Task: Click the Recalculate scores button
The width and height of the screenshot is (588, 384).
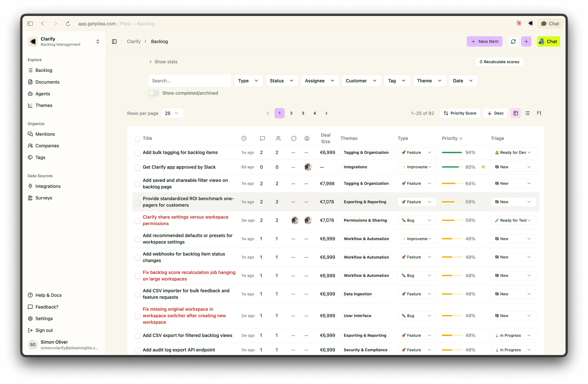Action: coord(499,62)
